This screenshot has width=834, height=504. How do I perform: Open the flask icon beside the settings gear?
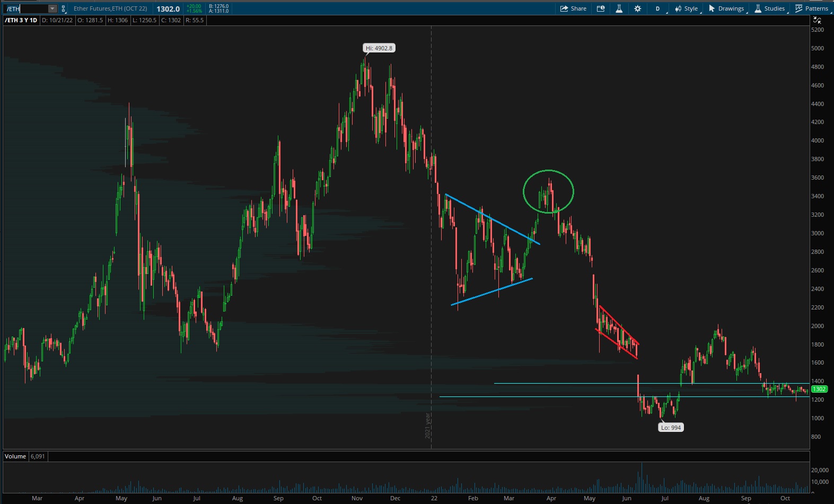point(619,8)
